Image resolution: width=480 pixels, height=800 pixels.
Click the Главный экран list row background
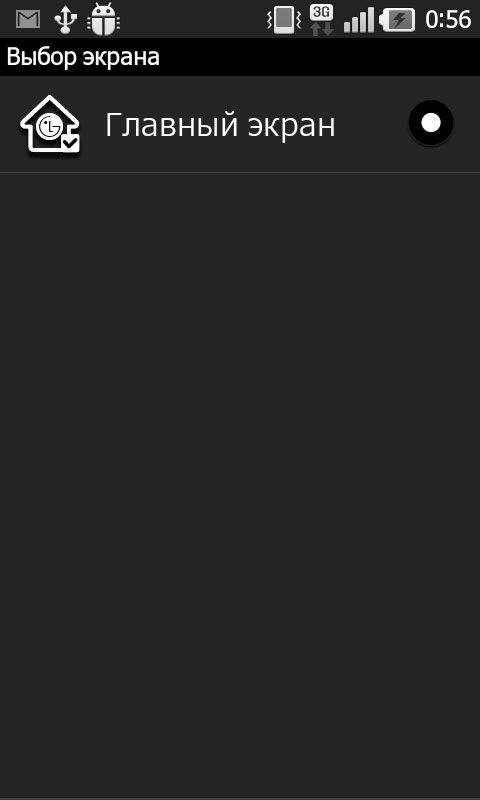[x=240, y=124]
